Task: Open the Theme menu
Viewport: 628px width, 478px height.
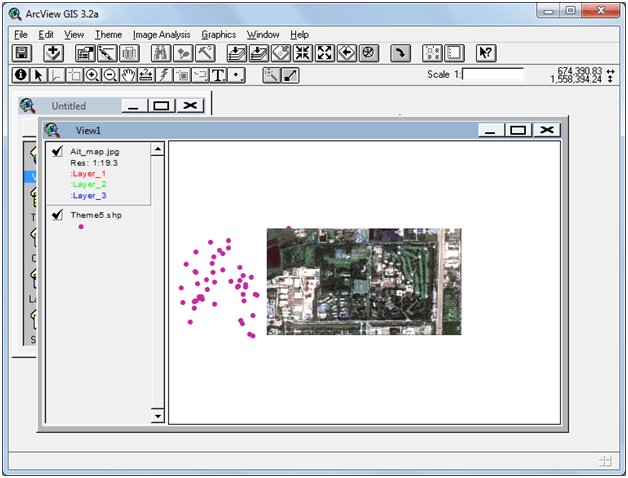Action: click(x=108, y=34)
